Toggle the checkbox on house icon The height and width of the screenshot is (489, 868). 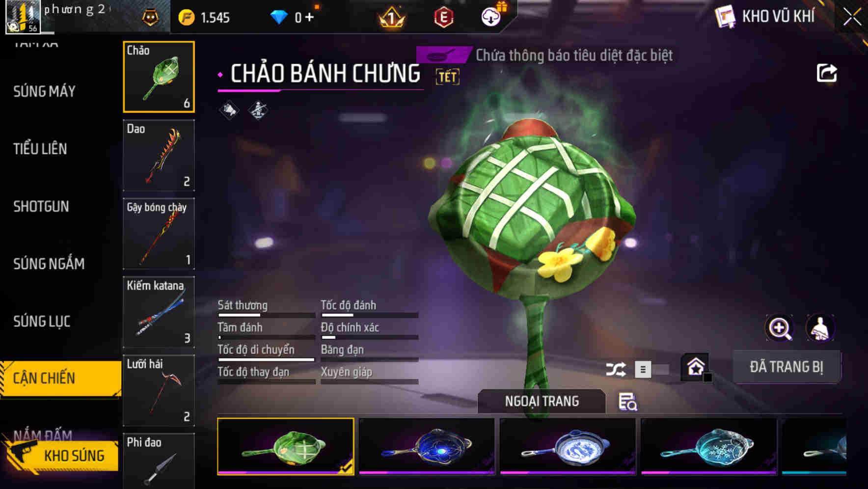point(707,377)
